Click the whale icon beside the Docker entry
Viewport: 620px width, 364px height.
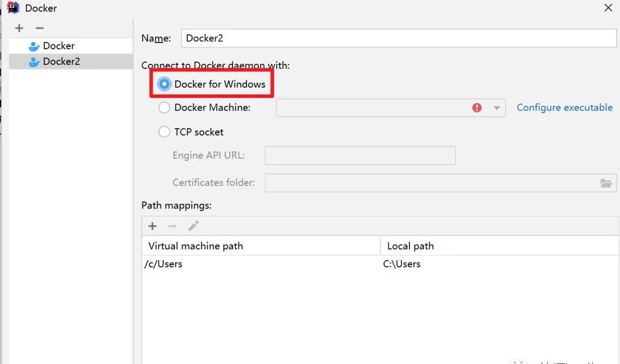(34, 47)
